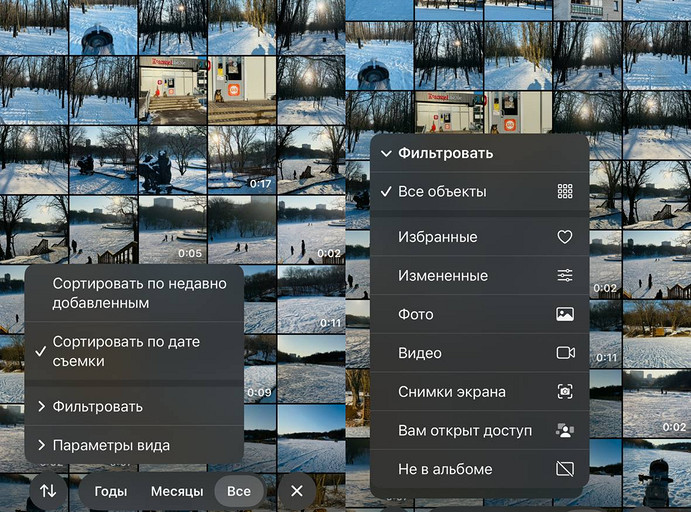Expand Параметры вида submenu
This screenshot has height=512, width=691.
coord(110,445)
